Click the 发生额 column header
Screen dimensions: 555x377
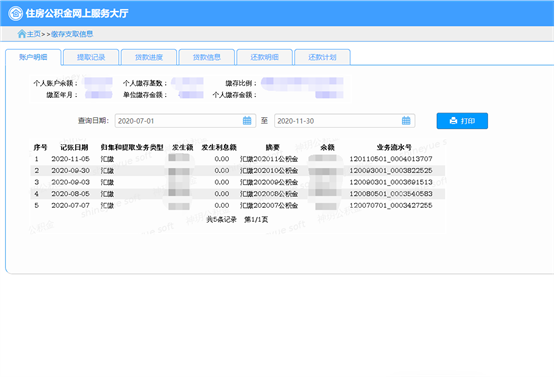[183, 147]
